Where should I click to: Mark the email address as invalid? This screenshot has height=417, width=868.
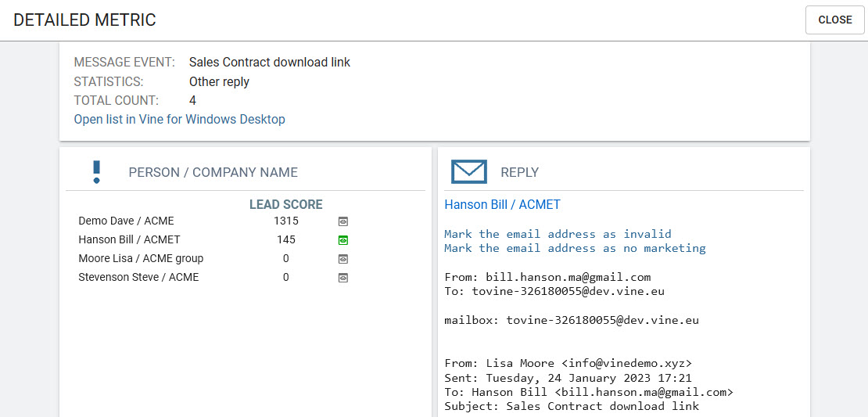pyautogui.click(x=558, y=234)
